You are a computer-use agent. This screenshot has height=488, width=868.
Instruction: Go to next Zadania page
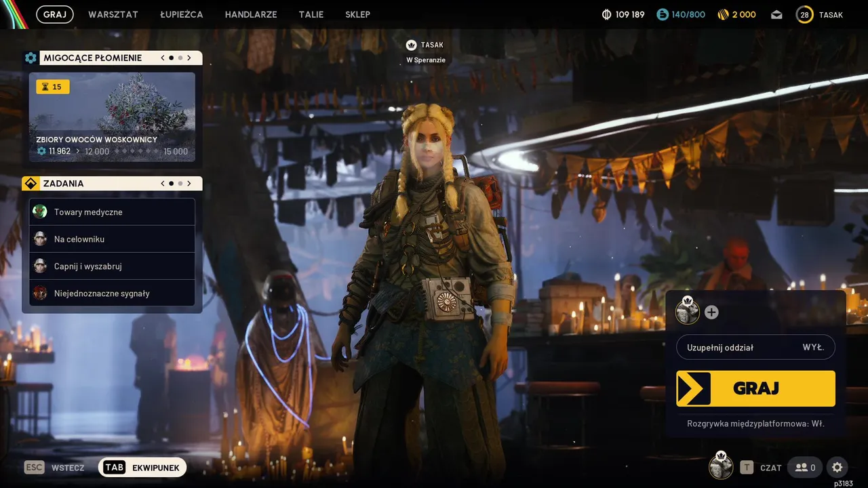pyautogui.click(x=189, y=184)
